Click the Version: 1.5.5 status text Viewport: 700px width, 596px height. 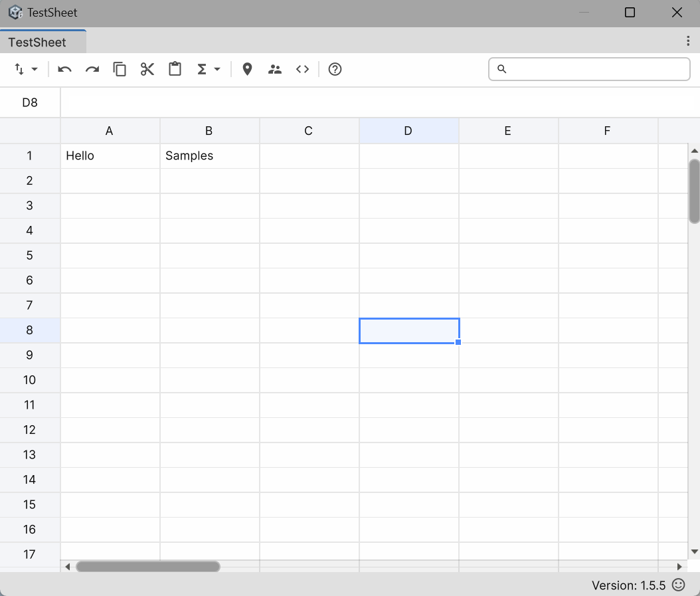click(x=628, y=585)
